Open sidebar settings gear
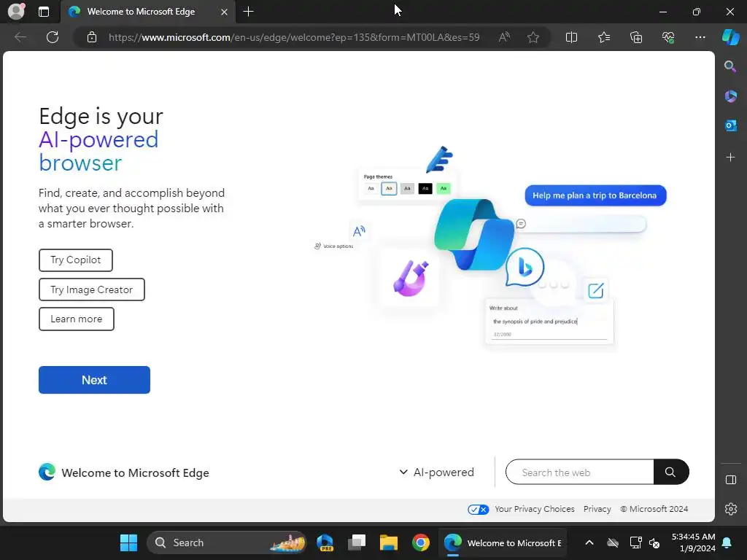Screen dimensions: 747x560 [730, 509]
